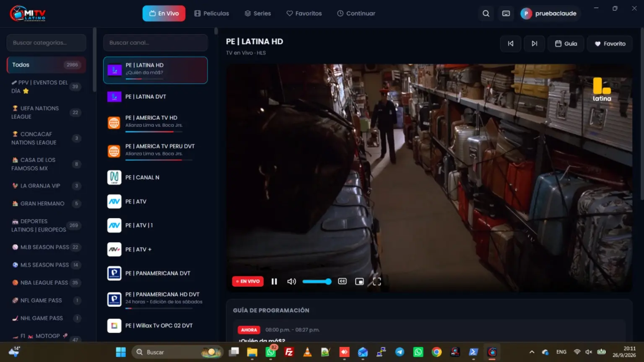
Task: Focus the Buscar canal search field
Action: [156, 43]
